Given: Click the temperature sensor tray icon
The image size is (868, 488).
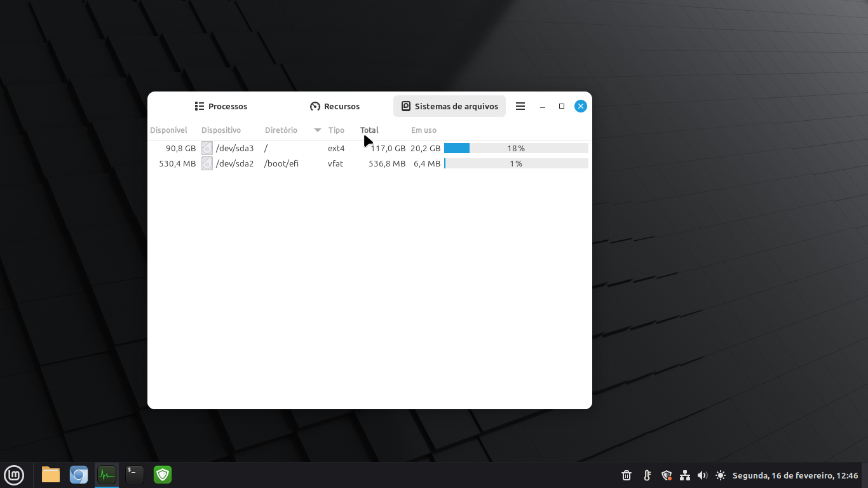Looking at the screenshot, I should [x=647, y=475].
